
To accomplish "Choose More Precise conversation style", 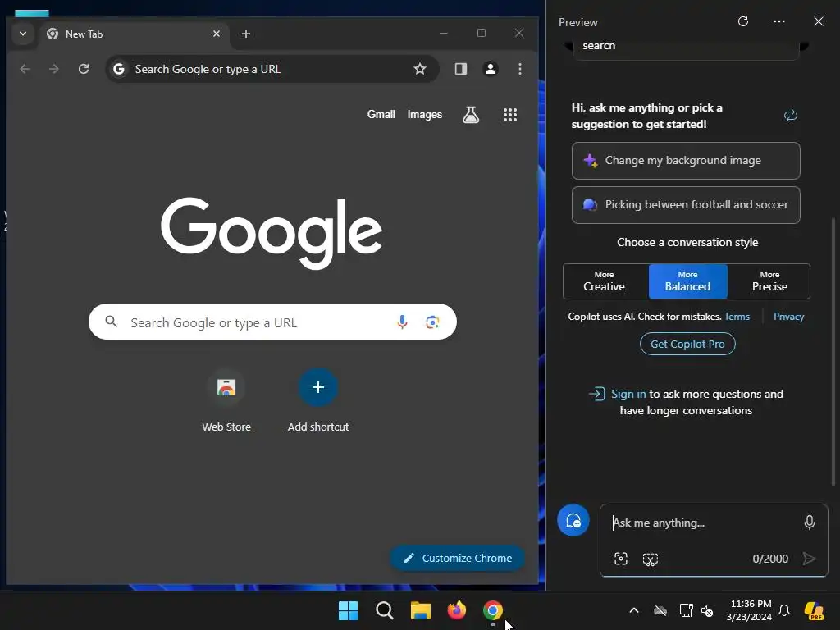I will pyautogui.click(x=769, y=281).
